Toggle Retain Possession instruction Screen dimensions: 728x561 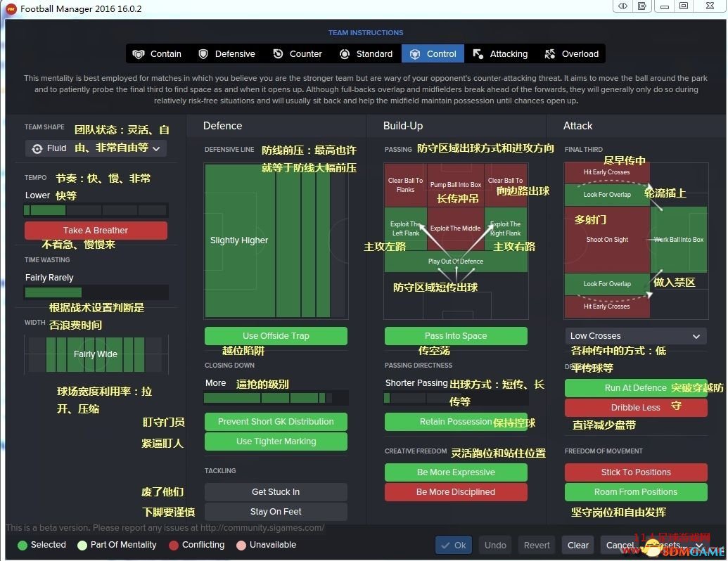click(456, 422)
